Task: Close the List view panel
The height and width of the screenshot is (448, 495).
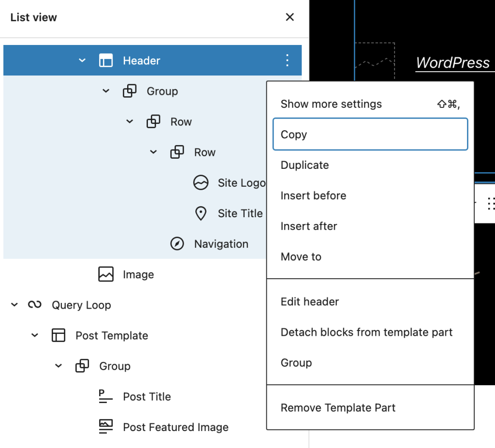Action: [x=290, y=17]
